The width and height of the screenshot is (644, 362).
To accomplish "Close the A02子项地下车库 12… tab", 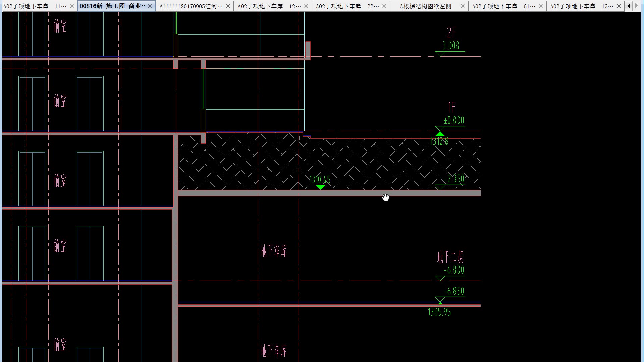I will 306,6.
